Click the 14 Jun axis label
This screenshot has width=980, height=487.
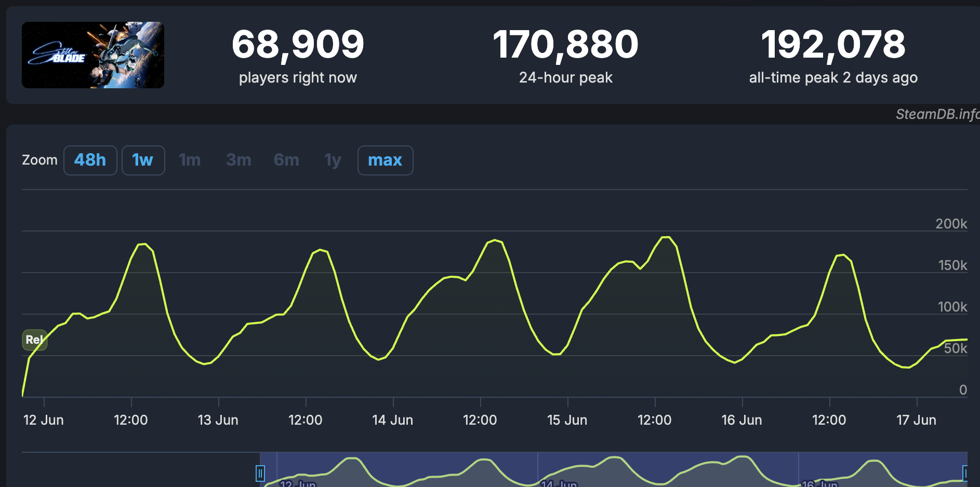(x=393, y=420)
